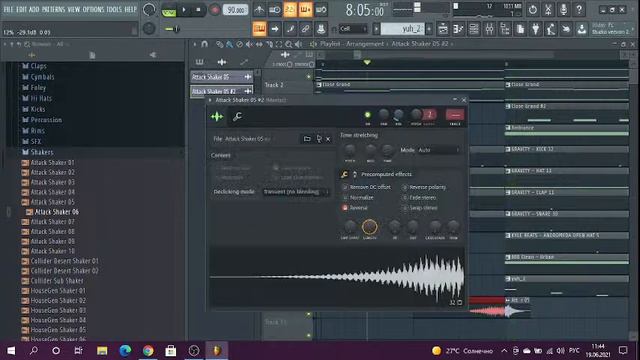Click the stamp typing-keyboard icon in toolbar
Screen dimensions: 640x360
[x=321, y=29]
